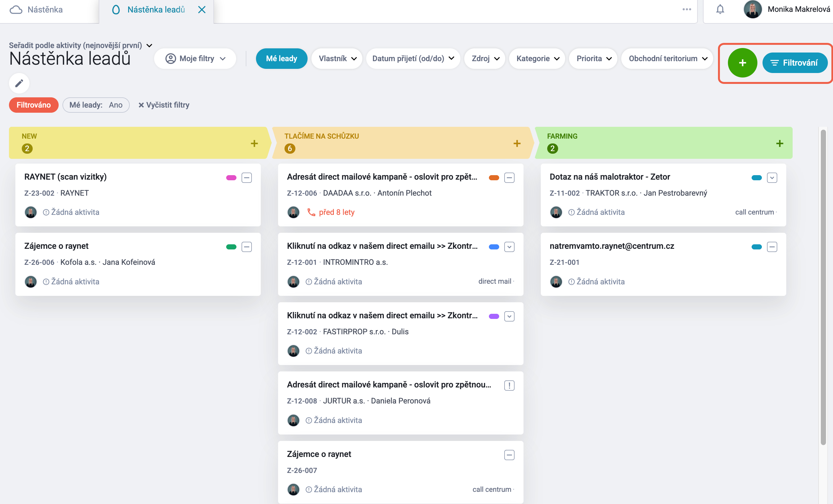This screenshot has width=833, height=504.
Task: Click priority icon on RAYNET (scan vizitky) card
Action: click(247, 178)
